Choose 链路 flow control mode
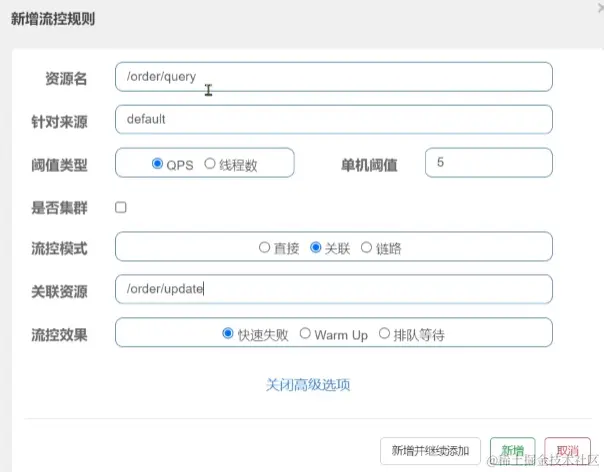The image size is (604, 472). (366, 247)
